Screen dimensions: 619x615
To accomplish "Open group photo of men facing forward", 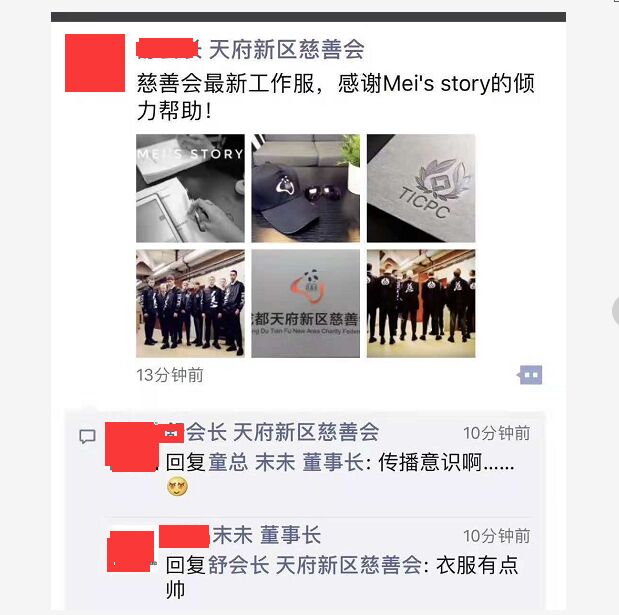I will 190,304.
